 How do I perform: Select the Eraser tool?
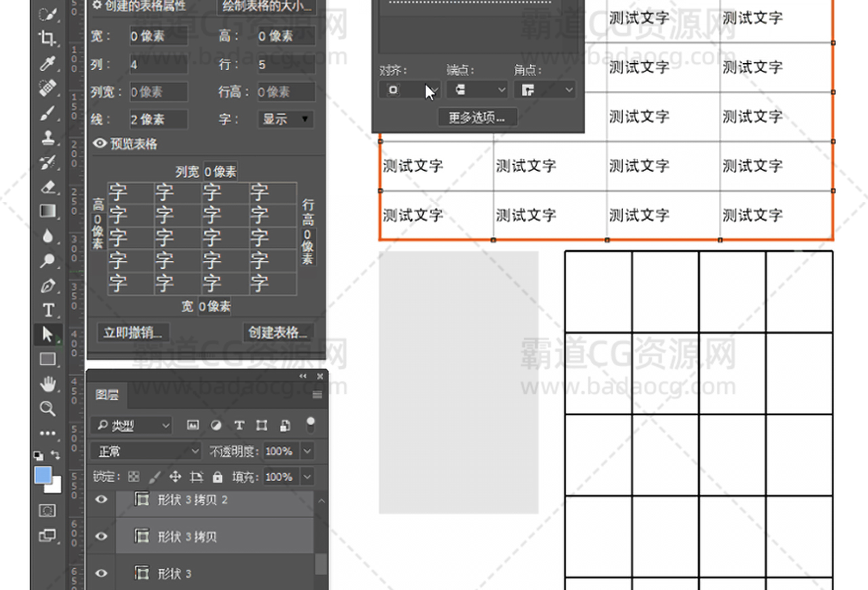click(x=47, y=186)
